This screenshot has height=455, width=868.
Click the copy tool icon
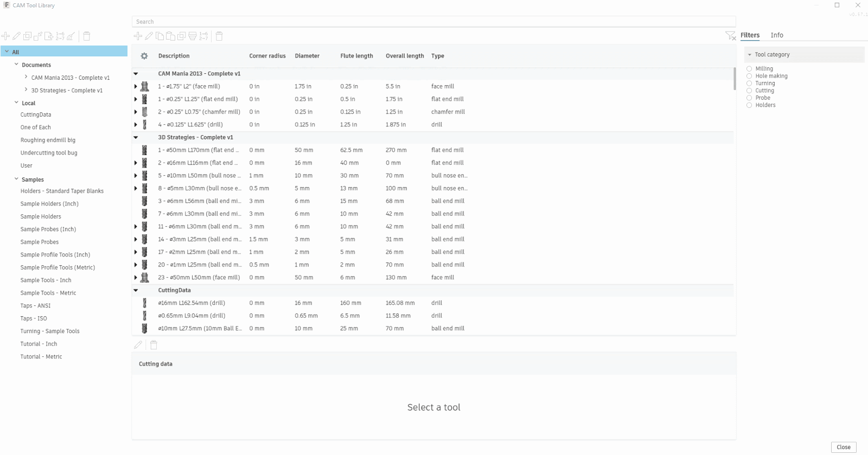pyautogui.click(x=159, y=36)
